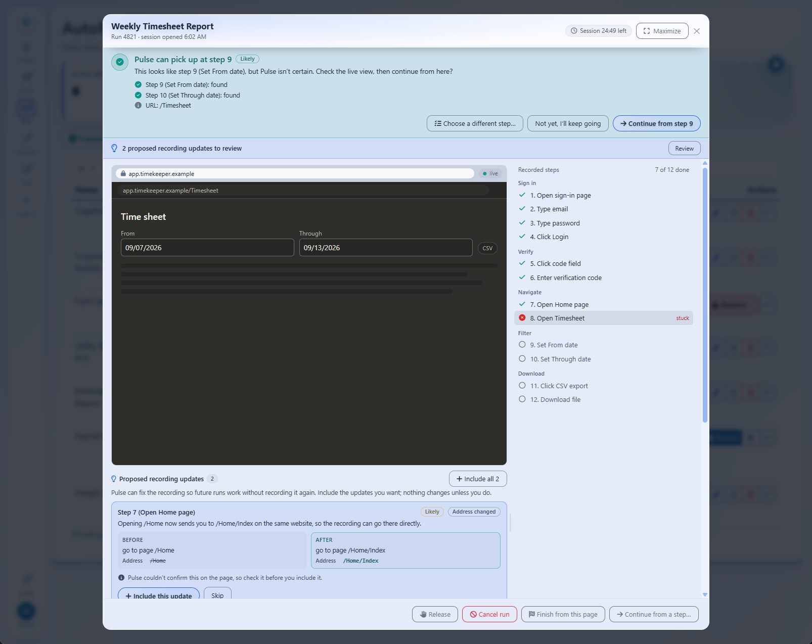
Task: Select step 7 Open Home page
Action: [603, 304]
